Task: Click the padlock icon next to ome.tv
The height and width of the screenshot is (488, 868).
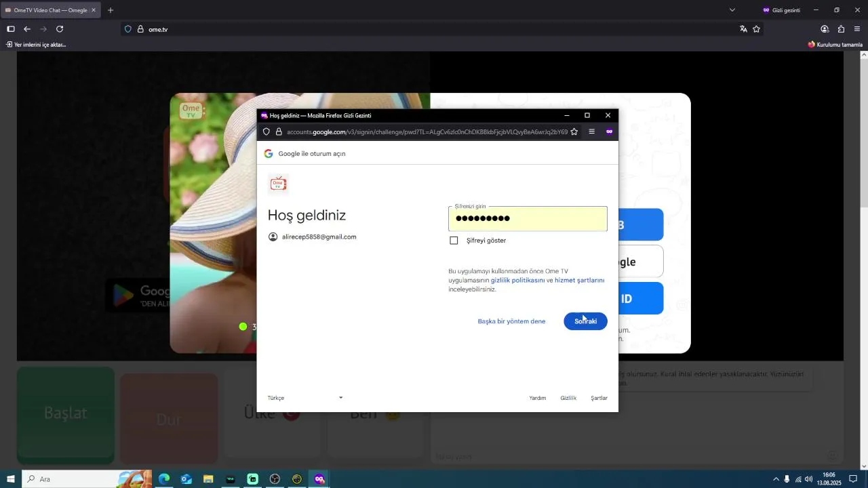Action: [x=141, y=29]
